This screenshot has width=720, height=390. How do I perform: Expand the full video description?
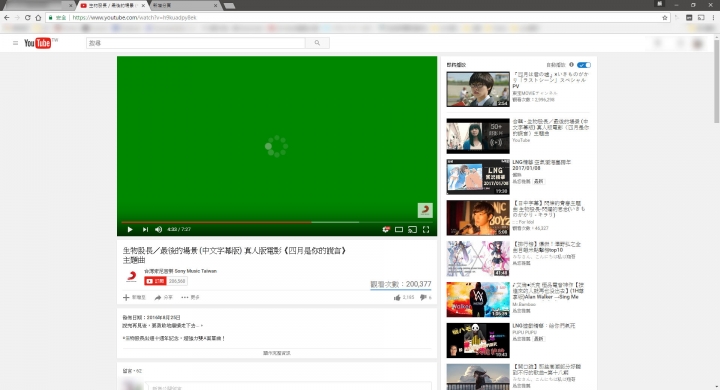276,353
